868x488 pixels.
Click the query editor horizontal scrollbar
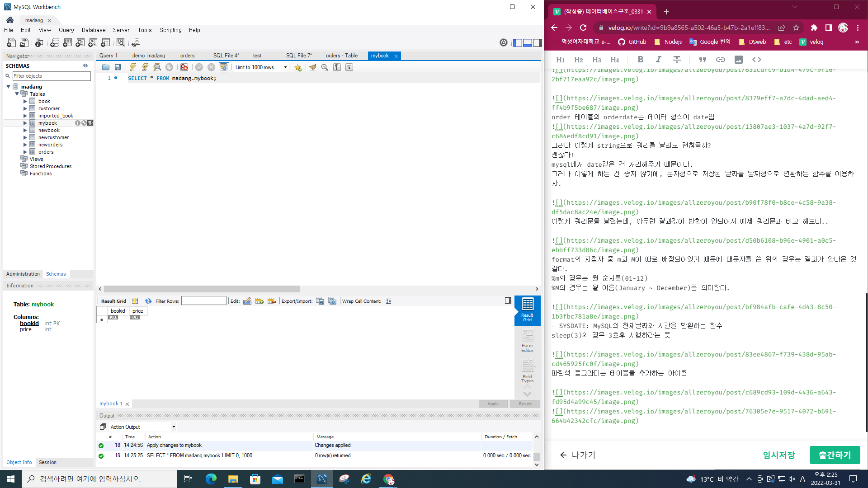(x=202, y=289)
